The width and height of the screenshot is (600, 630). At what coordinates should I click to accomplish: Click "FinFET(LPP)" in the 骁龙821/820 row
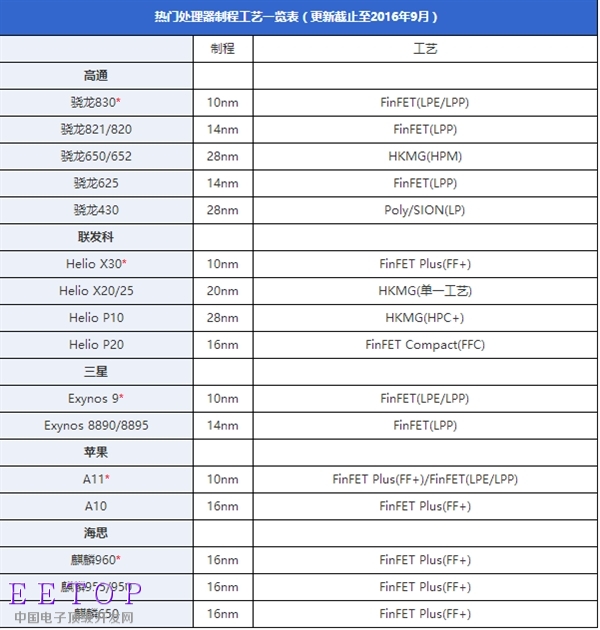[x=425, y=129]
